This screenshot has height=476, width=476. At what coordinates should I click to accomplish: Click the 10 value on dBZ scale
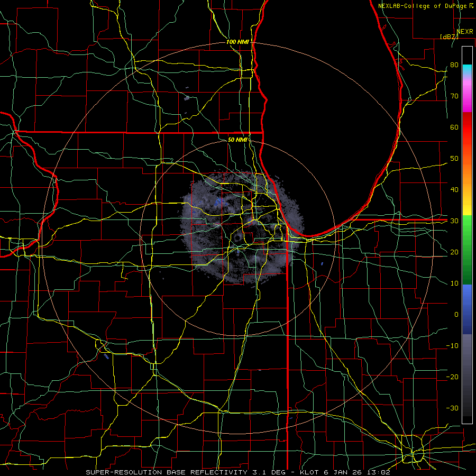454,283
